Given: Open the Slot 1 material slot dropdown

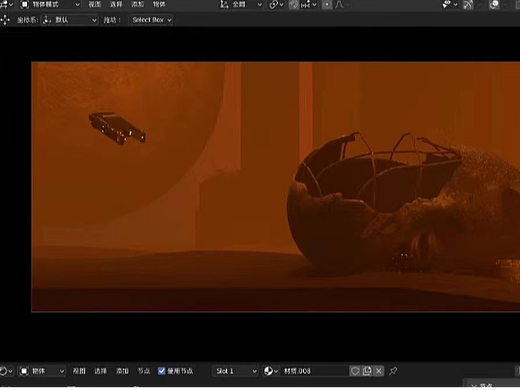Looking at the screenshot, I should [x=235, y=371].
